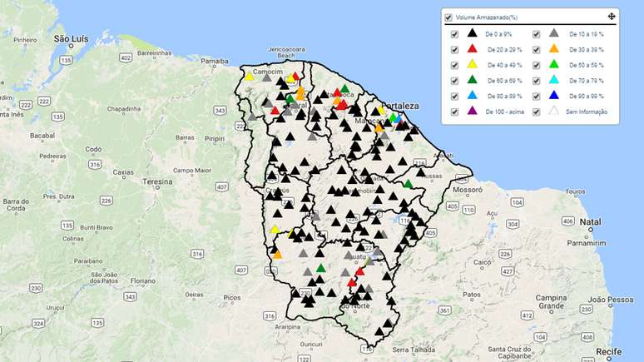
Task: Click the lone dark green marker in southwest Ceará
Action: [320, 267]
